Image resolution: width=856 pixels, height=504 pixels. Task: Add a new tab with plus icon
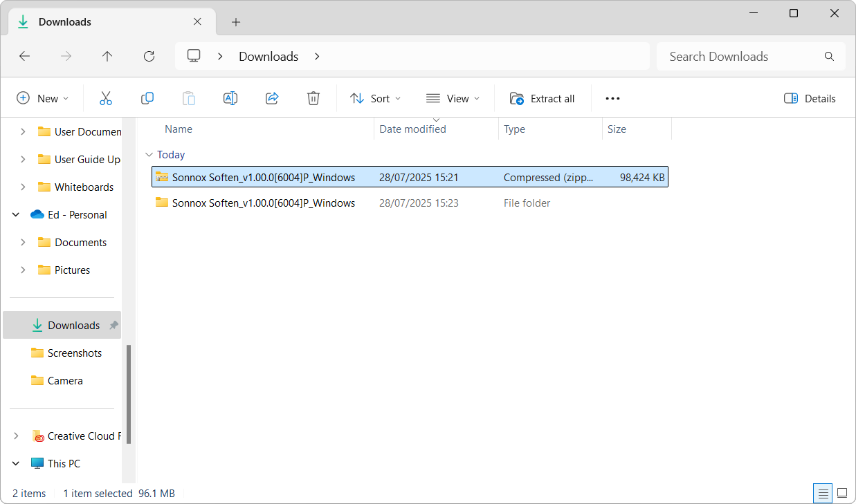pos(236,22)
